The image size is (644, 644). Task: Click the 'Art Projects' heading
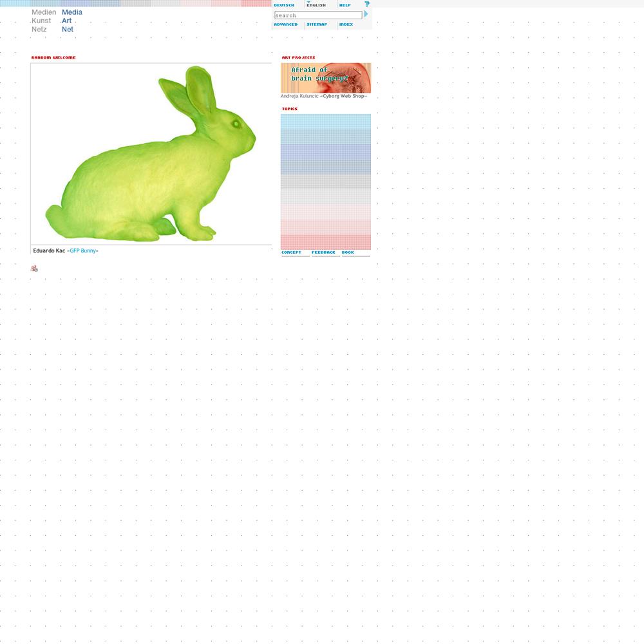[298, 57]
